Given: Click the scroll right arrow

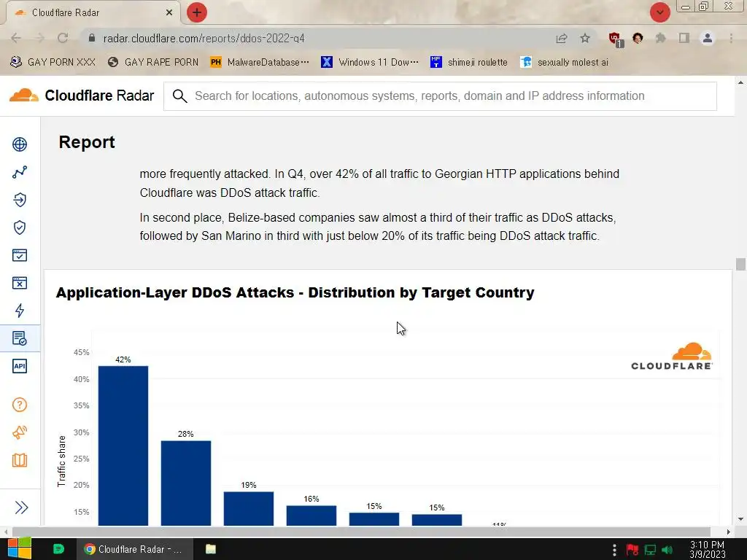Looking at the screenshot, I should click(729, 532).
